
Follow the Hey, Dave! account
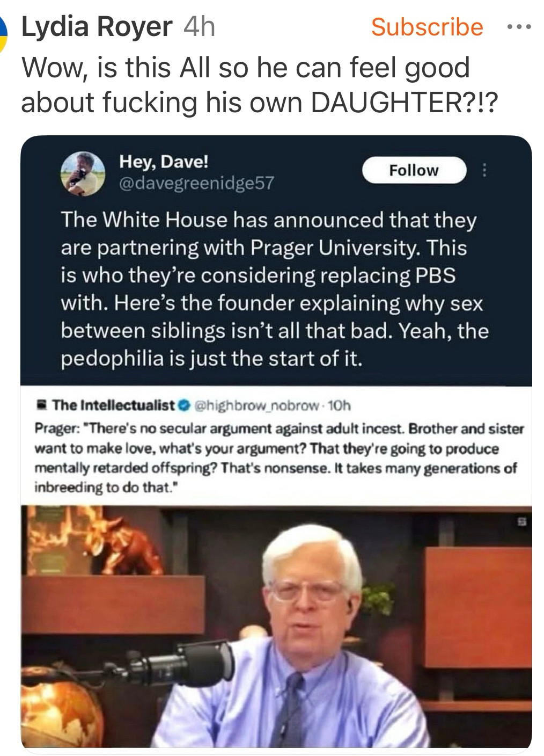414,170
